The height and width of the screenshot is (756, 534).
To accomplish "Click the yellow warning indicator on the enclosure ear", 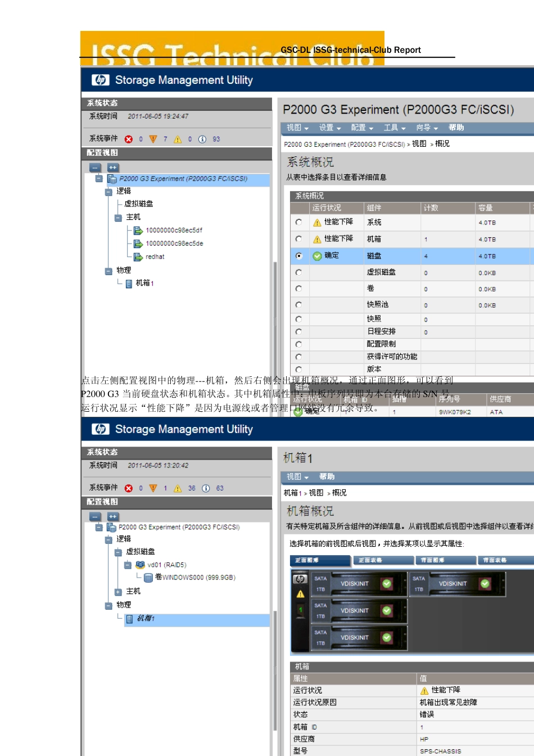I will coord(301,594).
